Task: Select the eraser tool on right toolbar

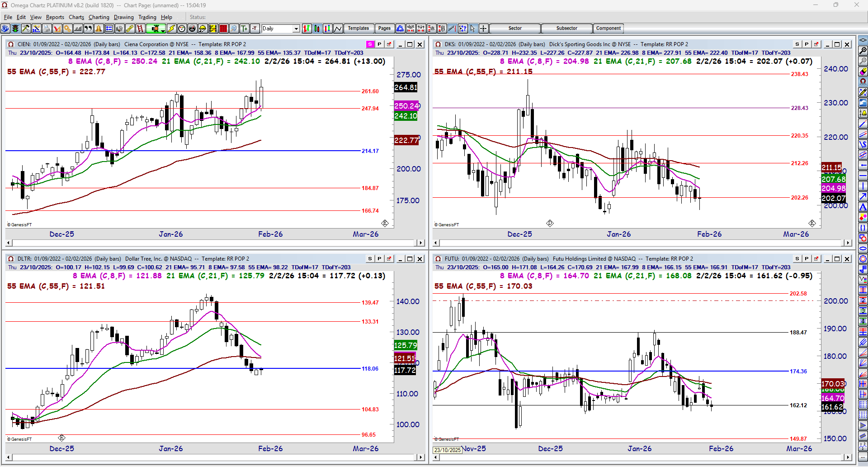Action: click(x=863, y=71)
